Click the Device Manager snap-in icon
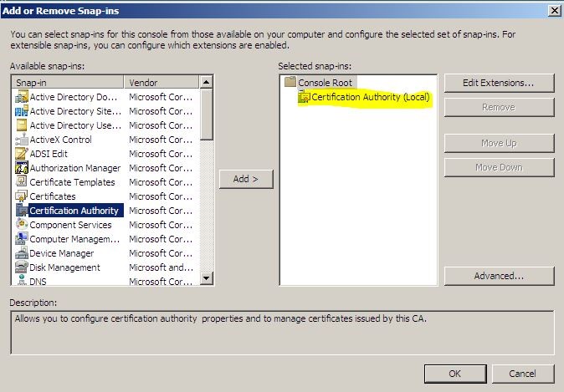Screen dimensions: 564x392 coord(22,253)
